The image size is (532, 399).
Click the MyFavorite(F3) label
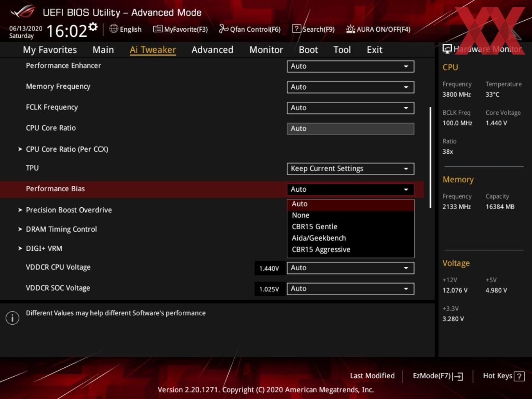click(186, 29)
